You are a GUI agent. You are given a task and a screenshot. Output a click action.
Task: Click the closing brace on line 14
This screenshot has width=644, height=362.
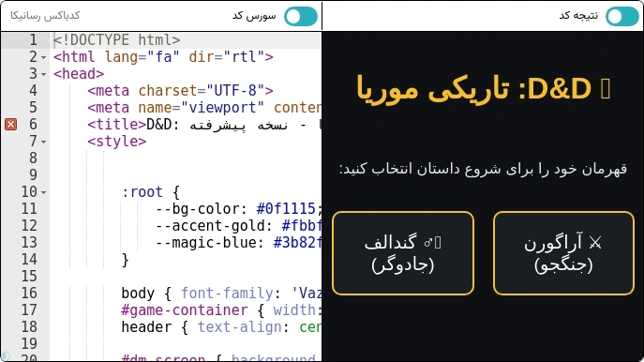point(126,259)
